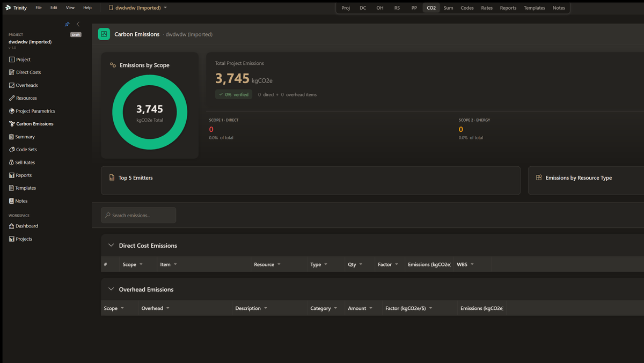Image resolution: width=644 pixels, height=363 pixels.
Task: Switch to the Rates tab
Action: [487, 8]
